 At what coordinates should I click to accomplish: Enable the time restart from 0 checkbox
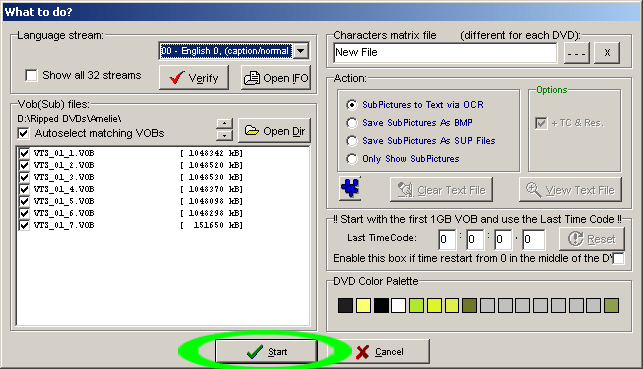tap(618, 258)
